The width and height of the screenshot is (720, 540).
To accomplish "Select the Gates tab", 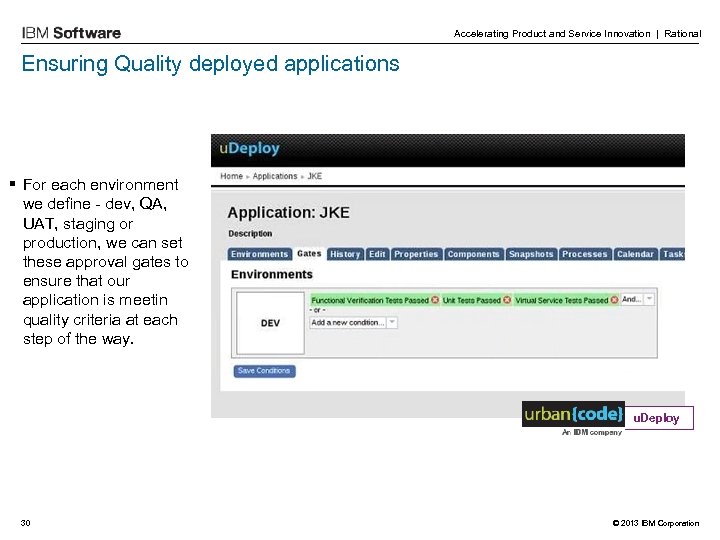I will pos(309,254).
